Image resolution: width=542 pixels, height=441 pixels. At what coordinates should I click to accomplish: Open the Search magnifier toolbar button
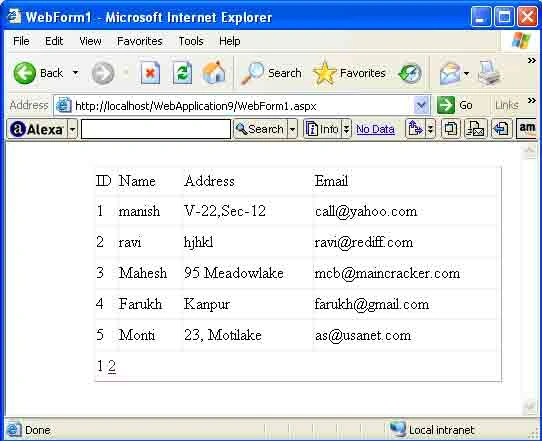click(x=271, y=73)
